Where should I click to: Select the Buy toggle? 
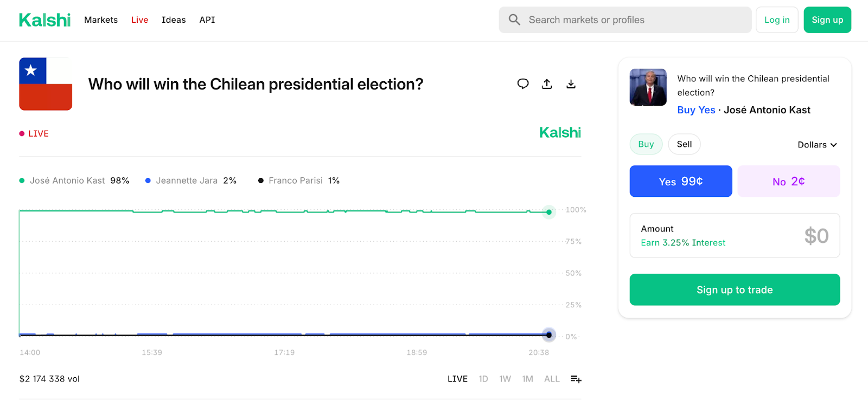coord(646,144)
